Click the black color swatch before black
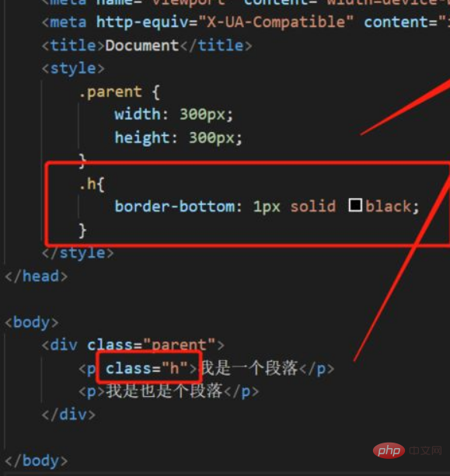This screenshot has height=476, width=450. coord(355,205)
